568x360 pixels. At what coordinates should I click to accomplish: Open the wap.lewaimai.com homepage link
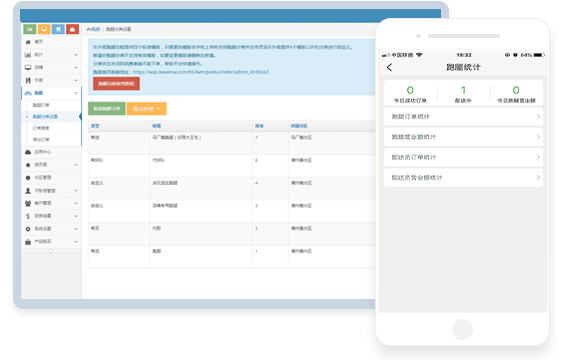click(x=201, y=72)
